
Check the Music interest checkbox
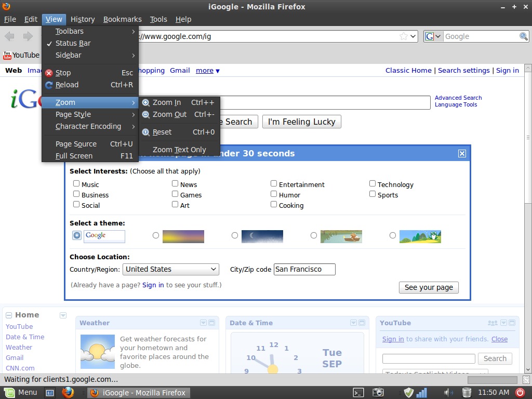click(76, 183)
